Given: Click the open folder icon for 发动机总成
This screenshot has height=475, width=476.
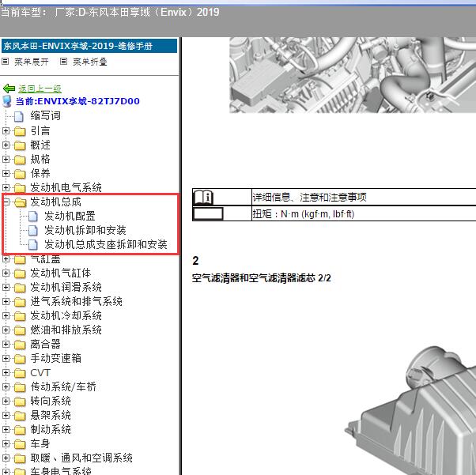Looking at the screenshot, I should click(20, 202).
